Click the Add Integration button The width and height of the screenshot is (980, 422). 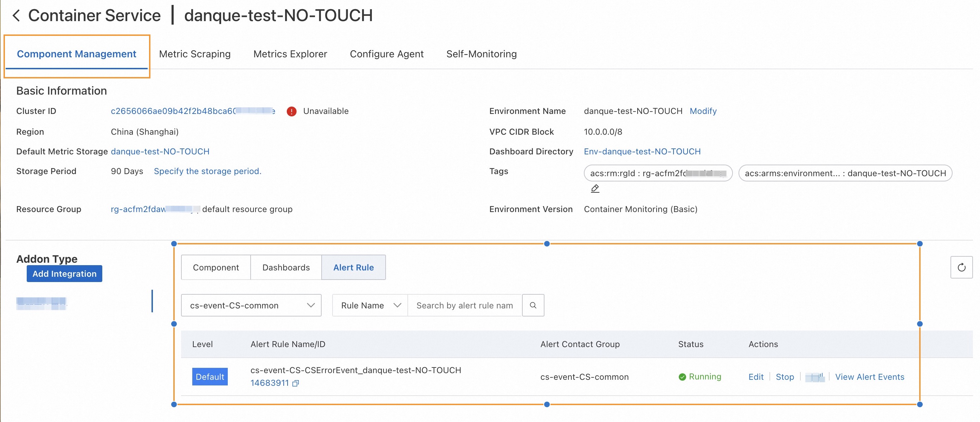point(64,274)
